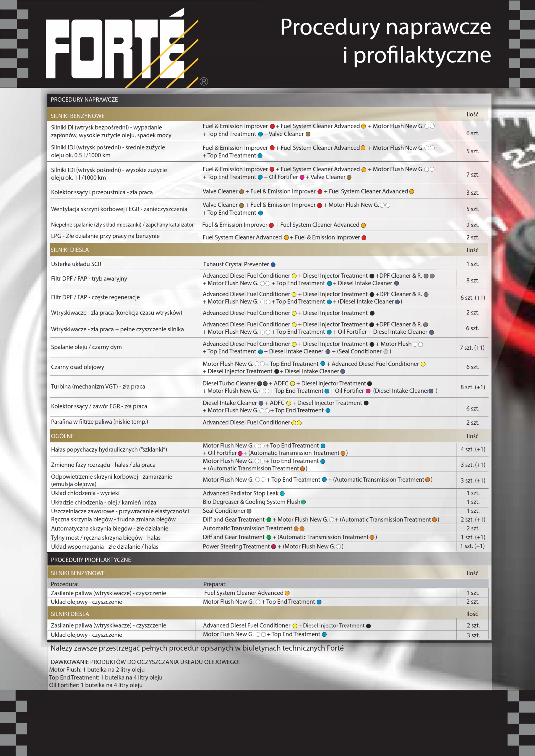Select the "Niepełne spalanie" row label
Image resolution: width=535 pixels, height=756 pixels.
122,225
